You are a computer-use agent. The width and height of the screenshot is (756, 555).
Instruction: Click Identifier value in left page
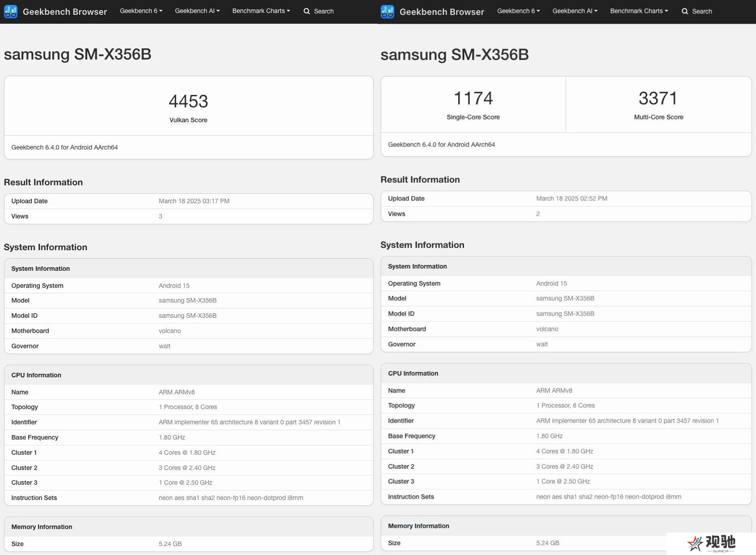click(249, 422)
